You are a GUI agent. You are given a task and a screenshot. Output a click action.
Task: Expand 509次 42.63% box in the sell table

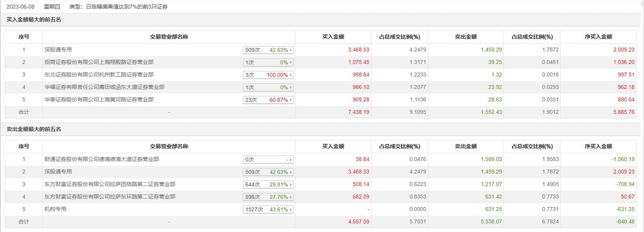coord(268,172)
